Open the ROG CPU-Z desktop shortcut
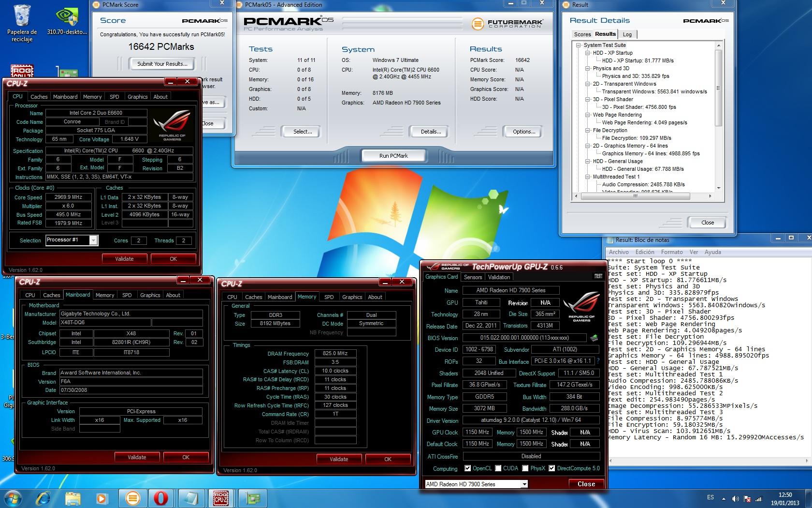Image resolution: width=812 pixels, height=508 pixels. tap(22, 71)
